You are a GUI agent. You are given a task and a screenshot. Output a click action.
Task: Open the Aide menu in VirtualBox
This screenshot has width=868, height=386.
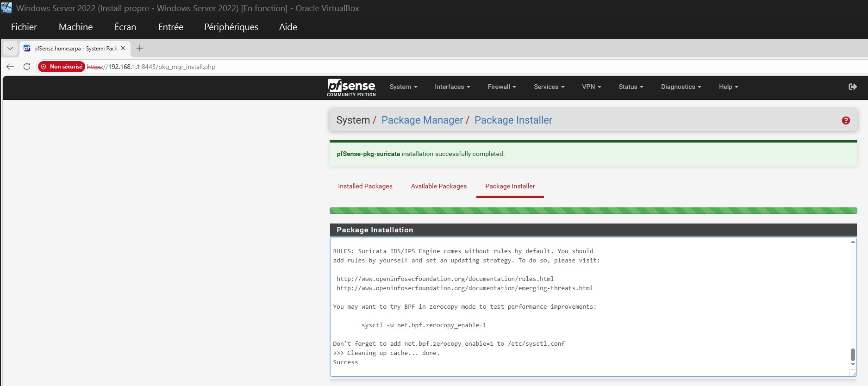tap(288, 27)
